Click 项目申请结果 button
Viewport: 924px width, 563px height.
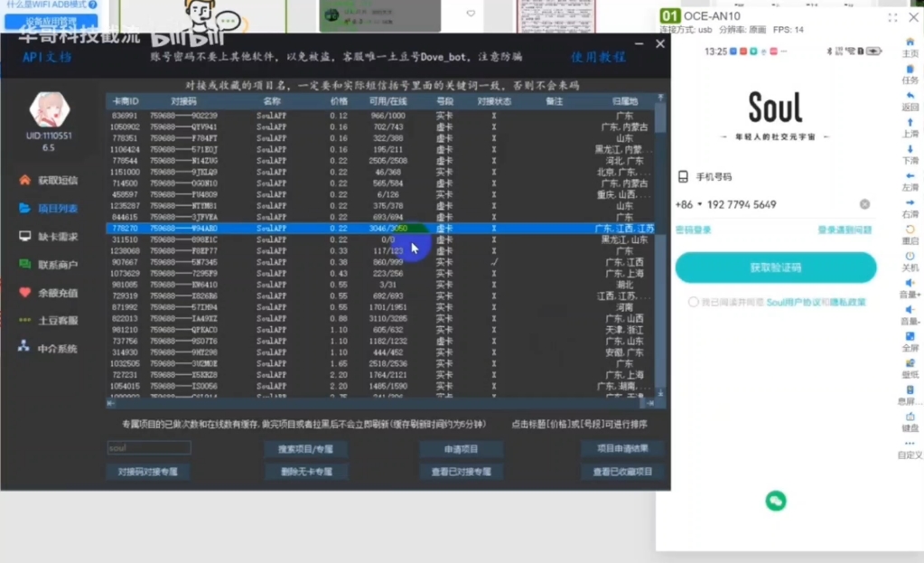(622, 448)
